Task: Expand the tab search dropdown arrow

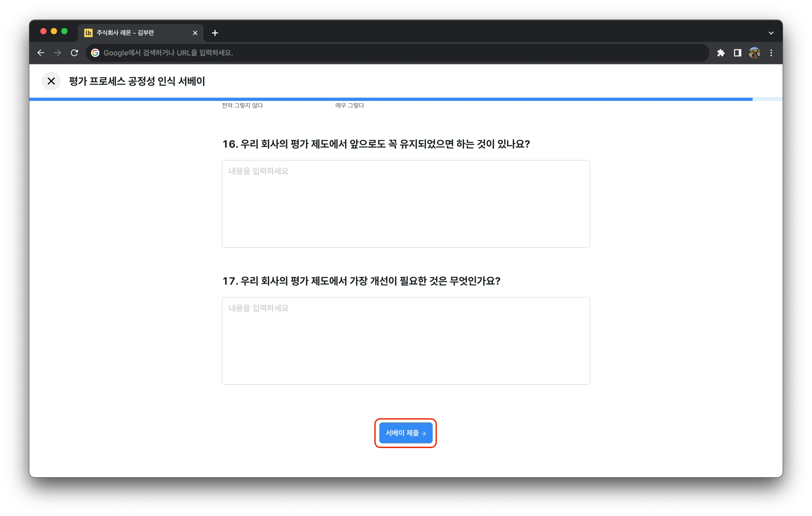Action: (x=771, y=33)
